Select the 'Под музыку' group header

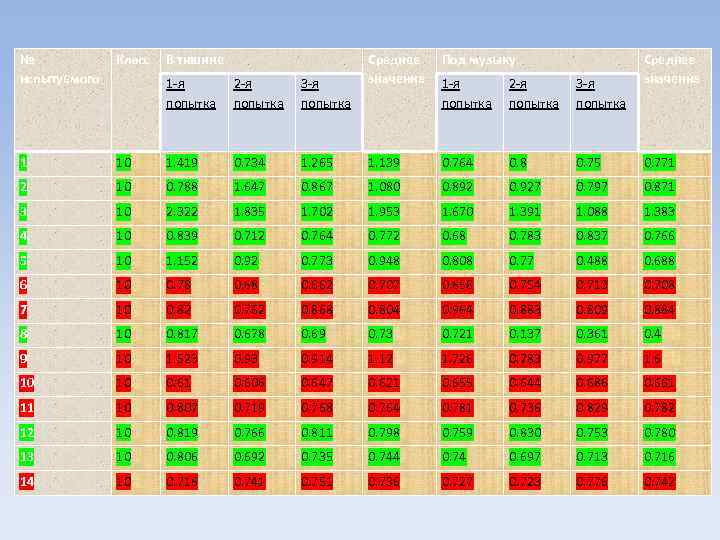click(x=478, y=60)
